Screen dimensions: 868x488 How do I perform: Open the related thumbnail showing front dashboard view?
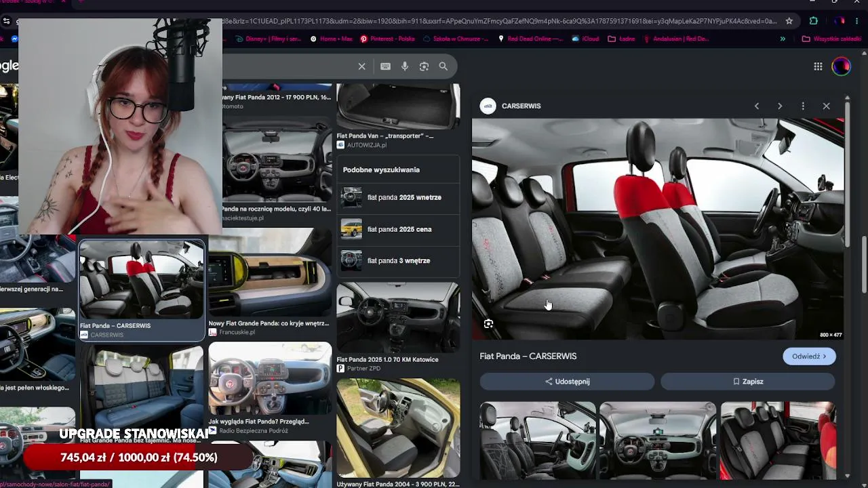tap(658, 441)
